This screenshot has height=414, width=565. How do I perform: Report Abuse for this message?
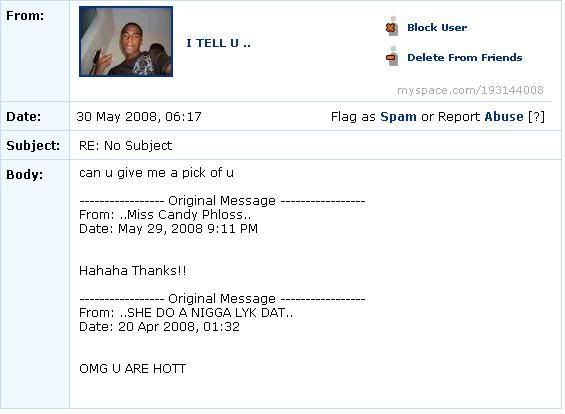[x=503, y=116]
